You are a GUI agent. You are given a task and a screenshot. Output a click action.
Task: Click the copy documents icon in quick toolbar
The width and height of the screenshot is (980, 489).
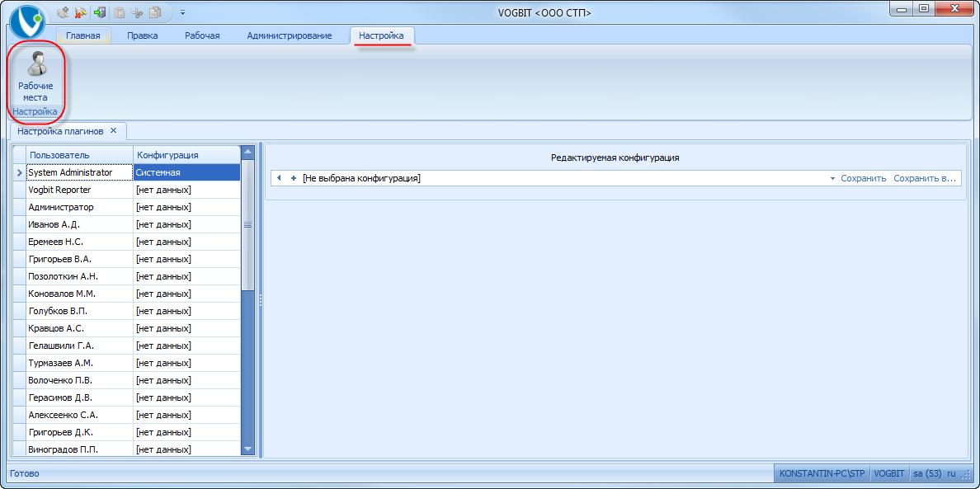155,12
